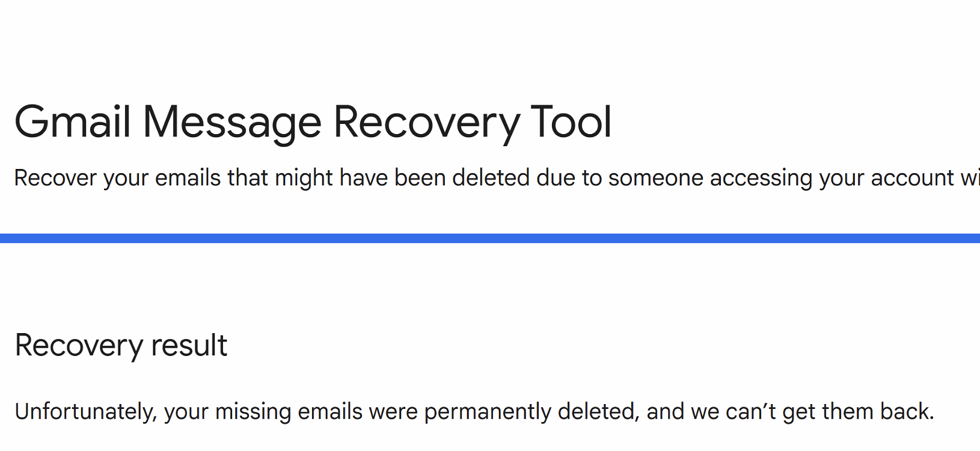Screen dimensions: 980x451
Task: Click the word your in the result message
Action: pos(186,412)
